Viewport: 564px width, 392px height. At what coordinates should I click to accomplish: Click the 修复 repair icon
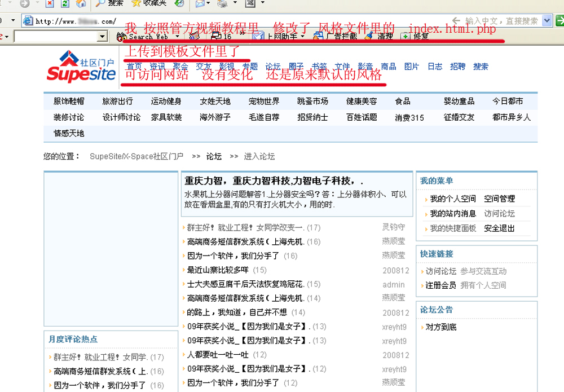tap(405, 36)
